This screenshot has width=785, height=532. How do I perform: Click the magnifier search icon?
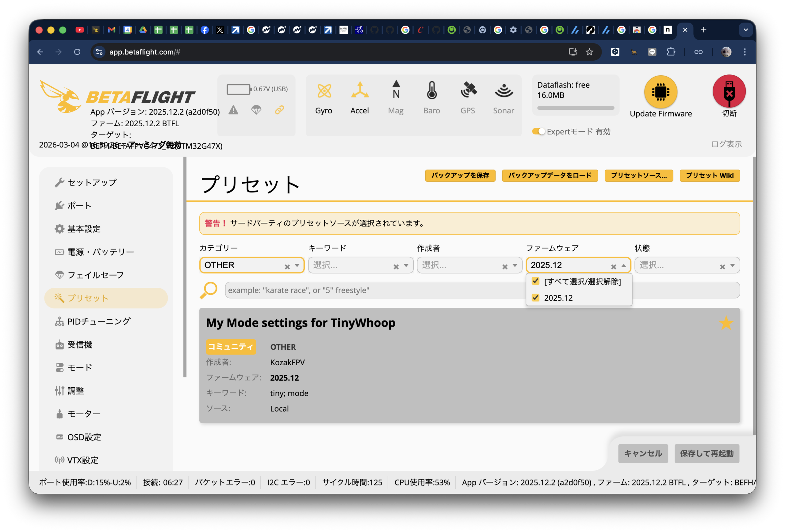click(209, 290)
